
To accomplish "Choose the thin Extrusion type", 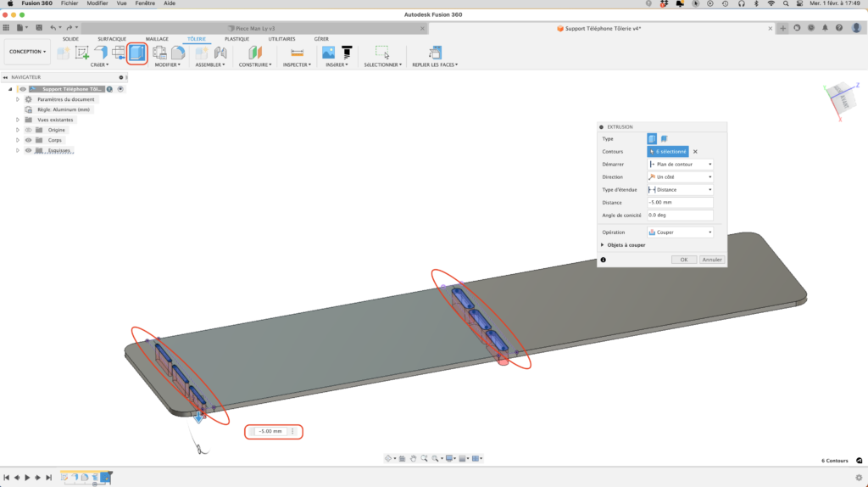I will coord(665,138).
